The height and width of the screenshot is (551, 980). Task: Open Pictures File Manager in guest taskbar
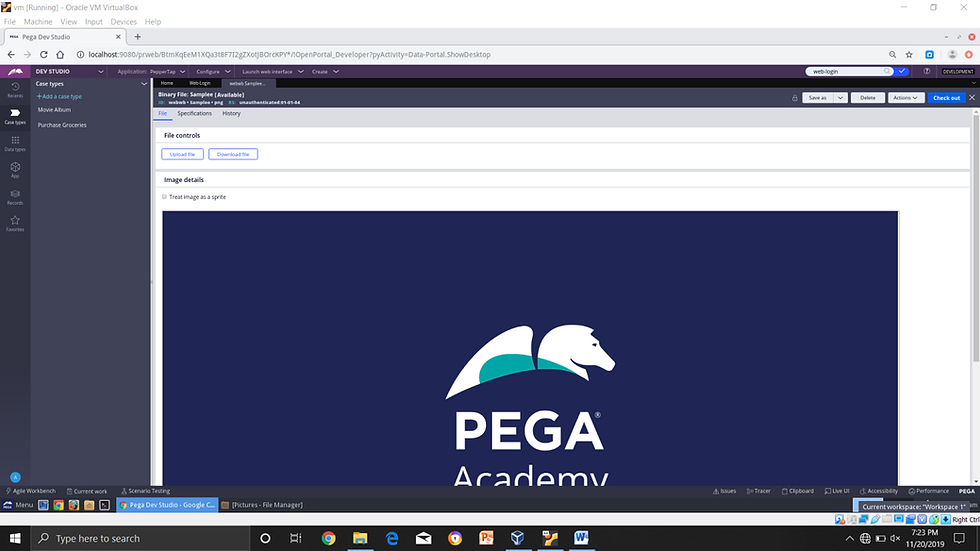tap(262, 505)
